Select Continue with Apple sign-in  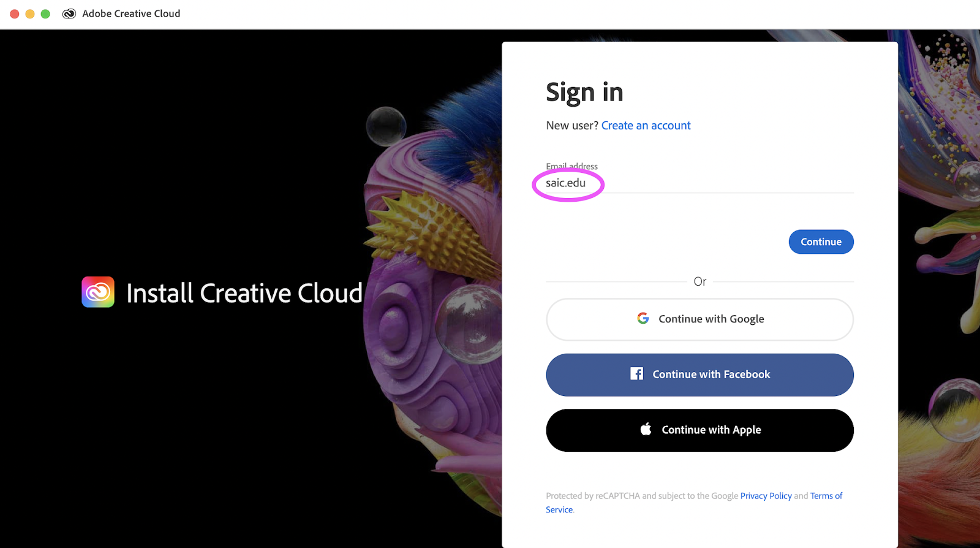[x=699, y=430]
